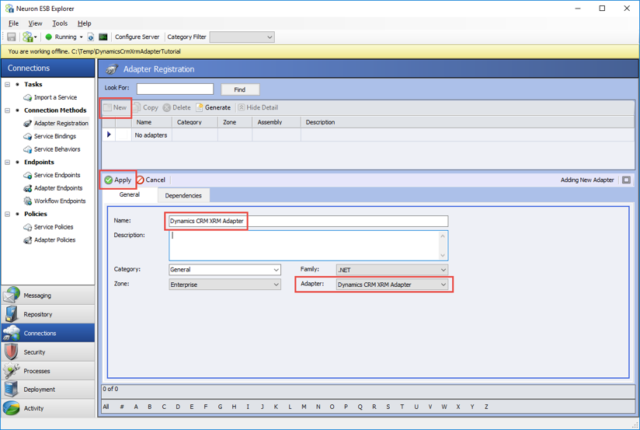Image resolution: width=640 pixels, height=430 pixels.
Task: Click All in the alphabet filter bar
Action: point(106,407)
